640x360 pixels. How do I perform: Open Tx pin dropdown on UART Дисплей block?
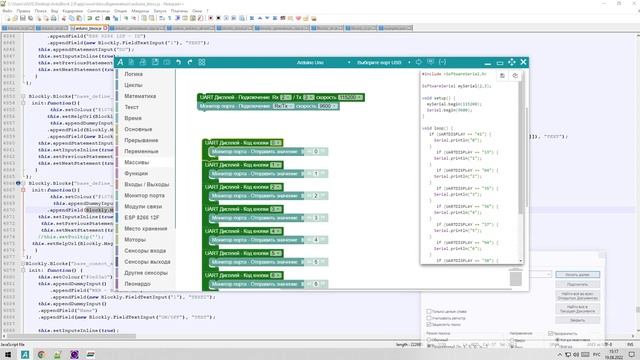pyautogui.click(x=309, y=97)
